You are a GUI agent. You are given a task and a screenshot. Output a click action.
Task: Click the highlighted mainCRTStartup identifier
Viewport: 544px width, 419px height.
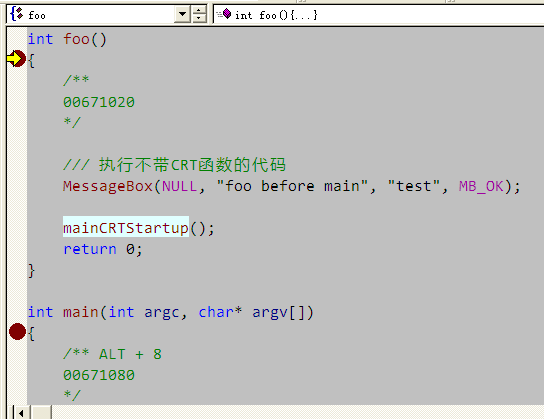126,228
